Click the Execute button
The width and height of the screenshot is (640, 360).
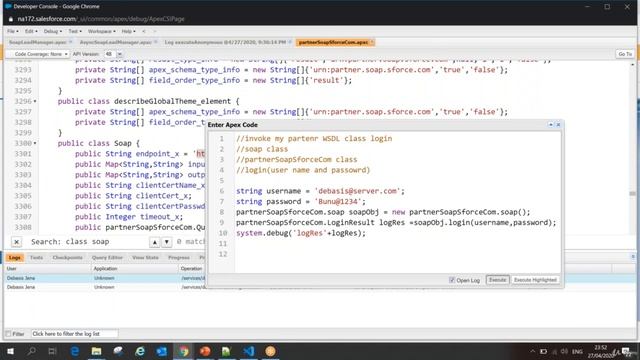497,280
